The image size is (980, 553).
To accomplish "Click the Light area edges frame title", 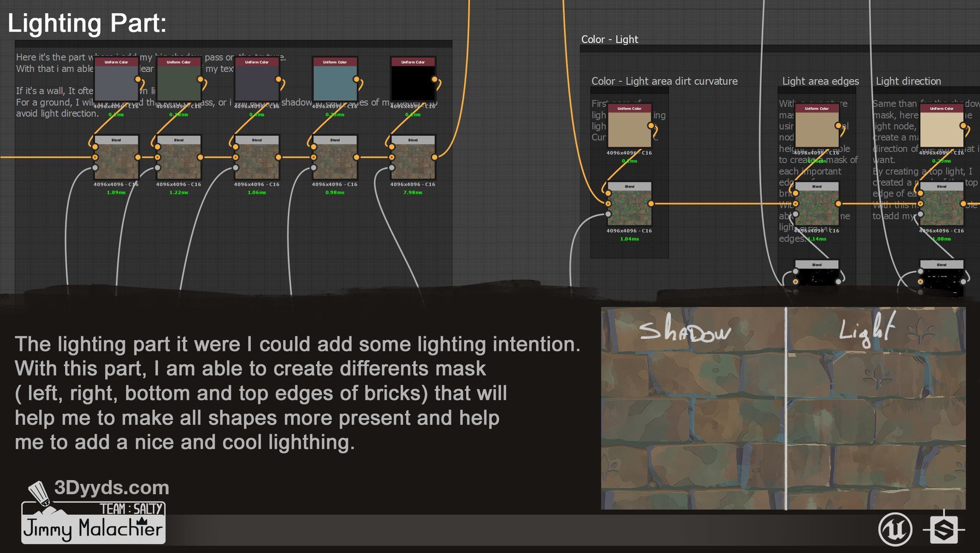I will pos(820,81).
